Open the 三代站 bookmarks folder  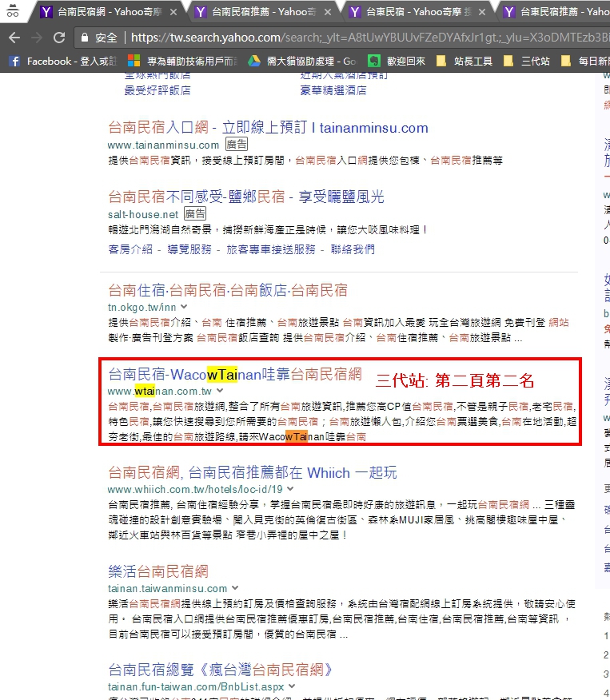(x=527, y=61)
